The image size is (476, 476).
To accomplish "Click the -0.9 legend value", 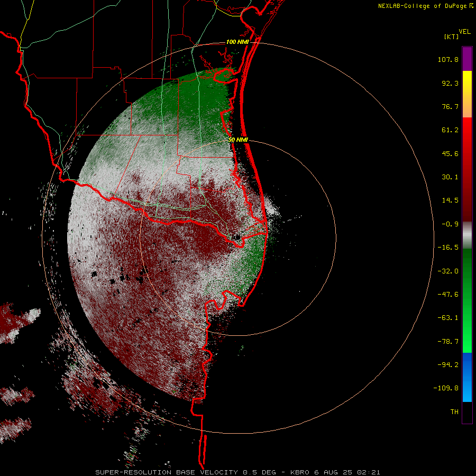I will point(450,224).
